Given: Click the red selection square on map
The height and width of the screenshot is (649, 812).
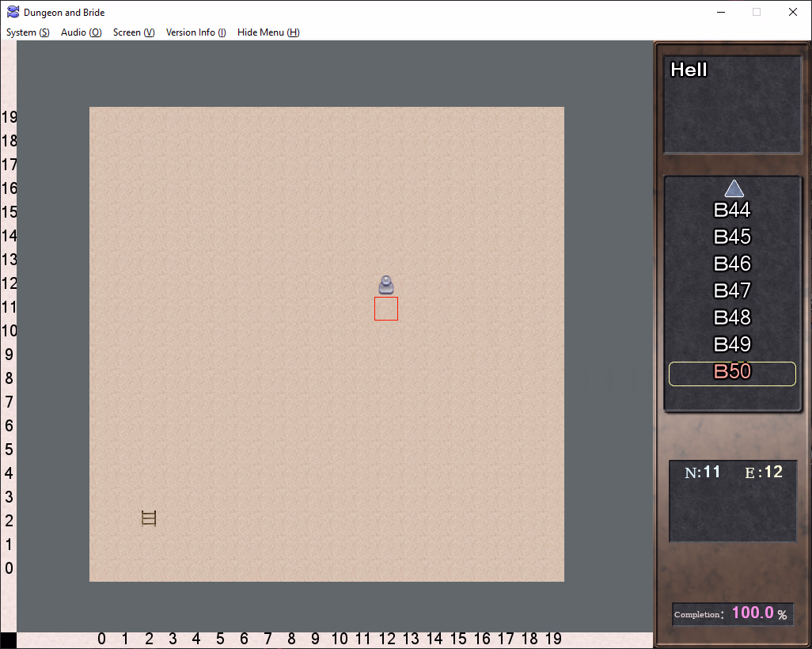Looking at the screenshot, I should click(386, 309).
